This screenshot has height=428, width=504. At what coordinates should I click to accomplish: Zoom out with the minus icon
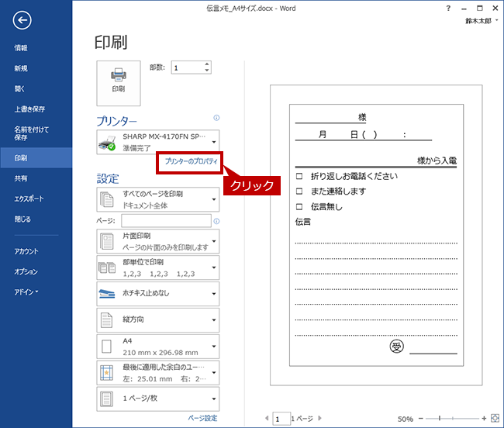coord(421,419)
